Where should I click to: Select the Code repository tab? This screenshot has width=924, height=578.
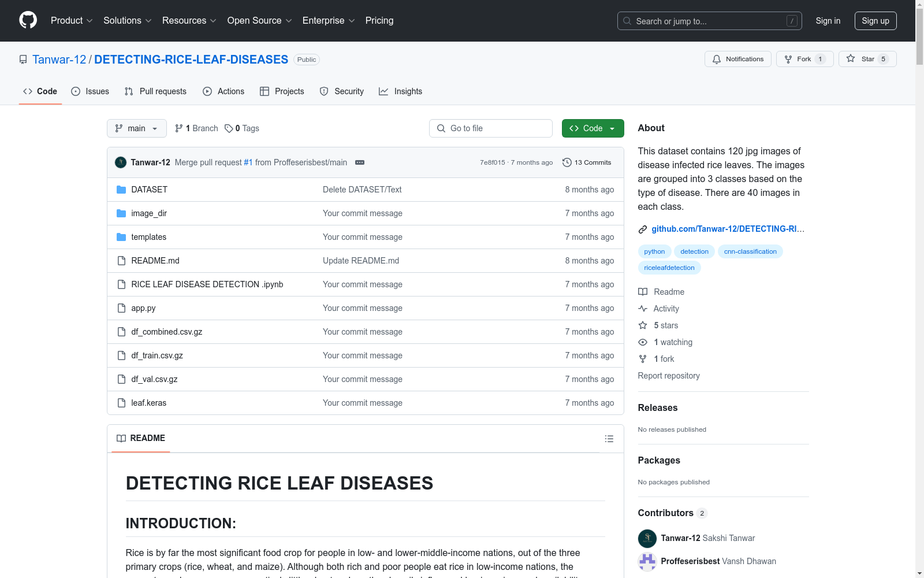point(40,91)
